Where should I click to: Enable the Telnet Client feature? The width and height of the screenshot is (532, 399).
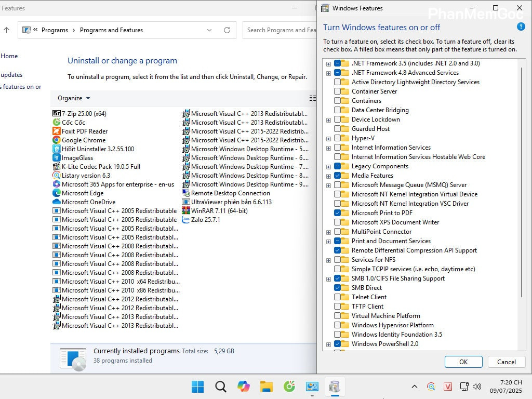336,297
